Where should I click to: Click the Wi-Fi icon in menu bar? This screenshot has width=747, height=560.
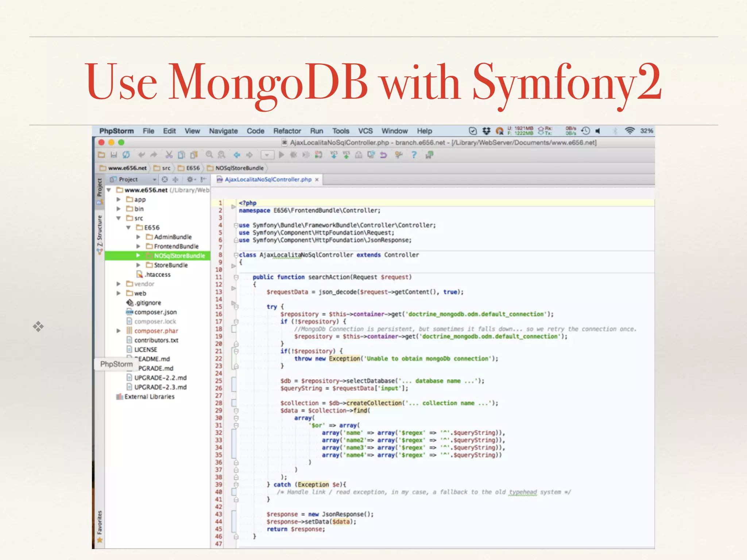pyautogui.click(x=630, y=131)
